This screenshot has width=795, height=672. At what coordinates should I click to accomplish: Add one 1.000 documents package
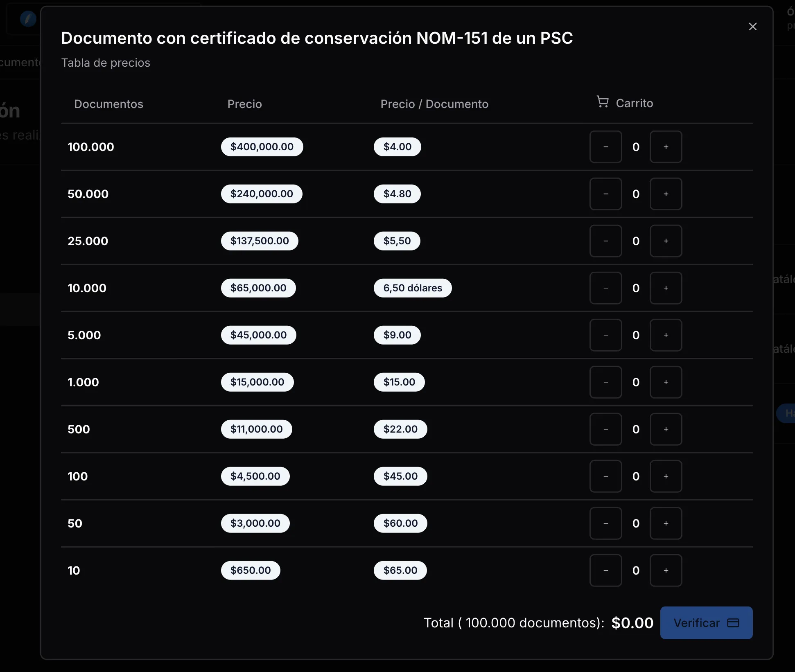coord(666,382)
